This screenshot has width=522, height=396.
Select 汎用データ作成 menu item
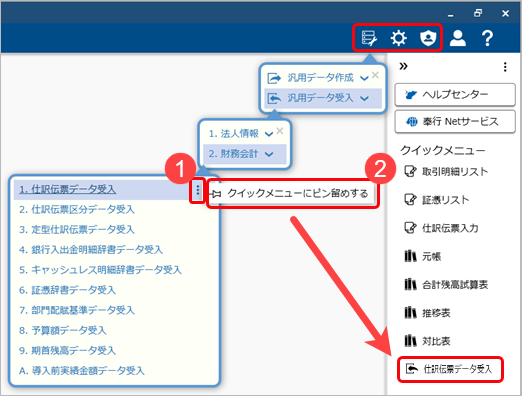pyautogui.click(x=320, y=78)
